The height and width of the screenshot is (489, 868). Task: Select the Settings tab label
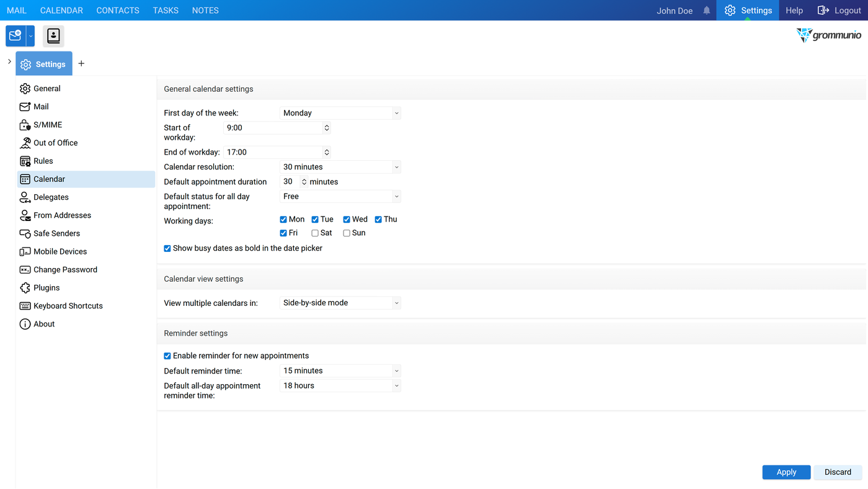[x=51, y=65]
